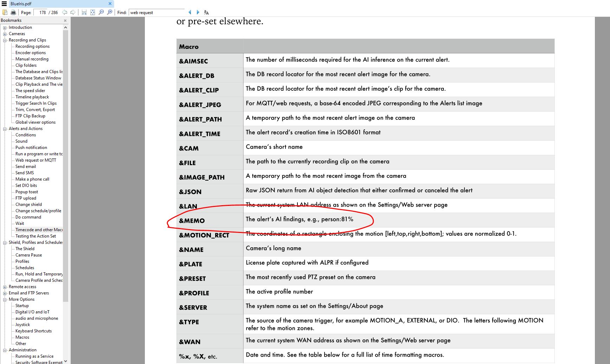Open the Keyboard Shortcuts bookmark
Viewport: 610px width, 364px height.
(33, 331)
